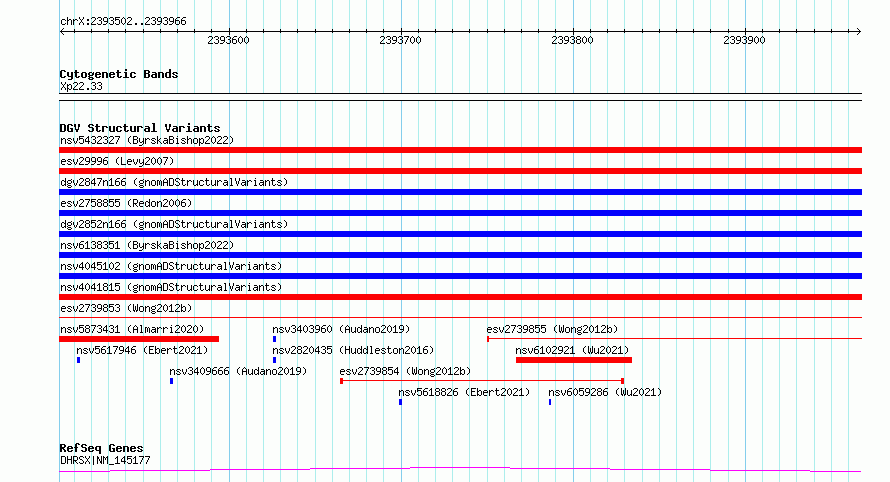Image resolution: width=890 pixels, height=482 pixels.
Task: Select blue bar under nsv6138351
Action: pyautogui.click(x=460, y=255)
